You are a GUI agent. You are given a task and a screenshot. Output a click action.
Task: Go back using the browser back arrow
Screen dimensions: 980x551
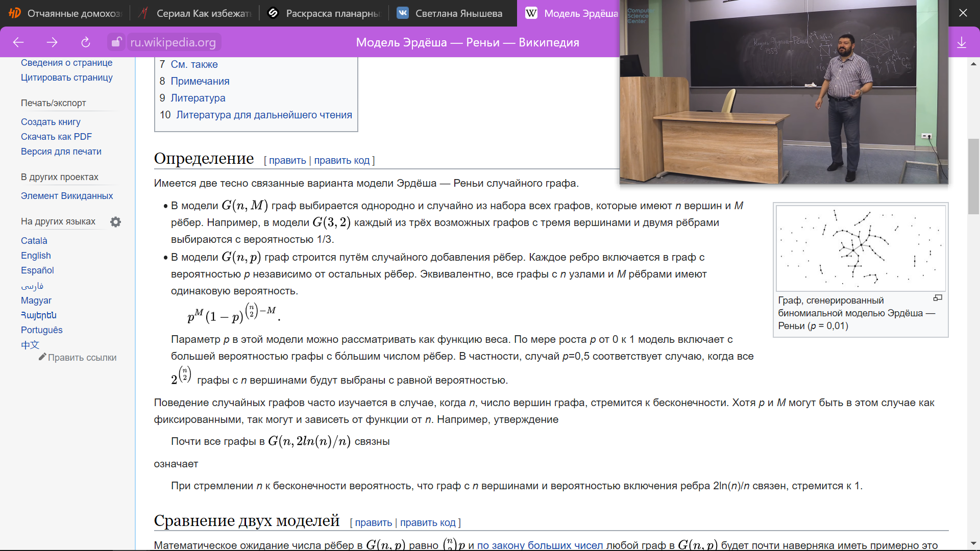click(18, 42)
